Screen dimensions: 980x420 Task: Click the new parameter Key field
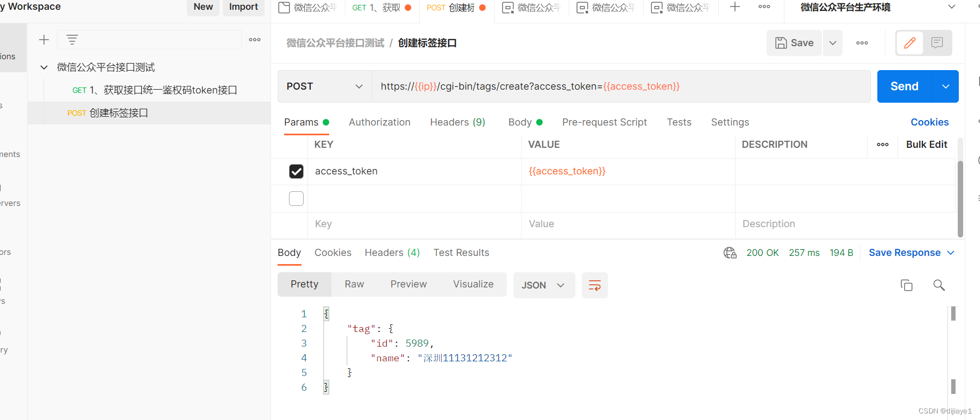coord(414,224)
